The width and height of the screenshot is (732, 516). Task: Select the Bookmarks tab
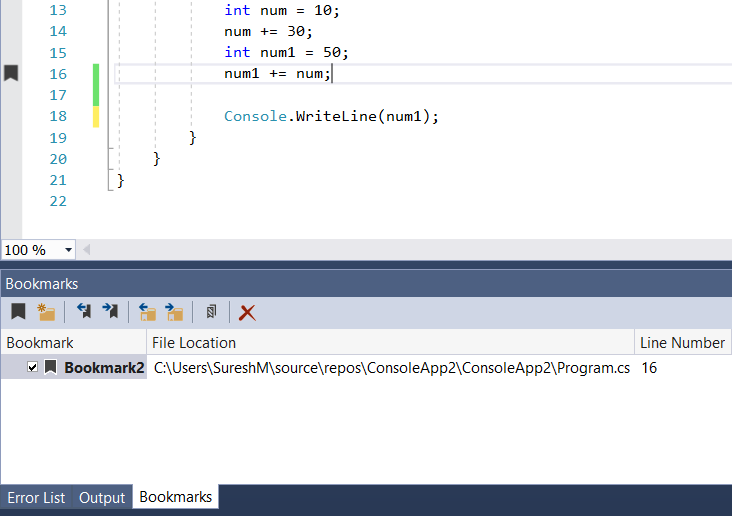(x=176, y=497)
